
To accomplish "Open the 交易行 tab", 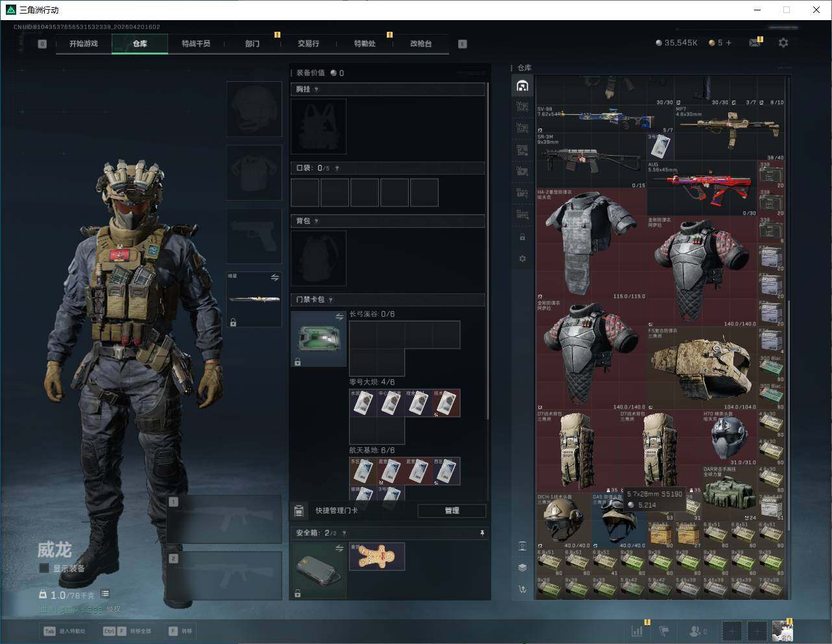I will point(308,43).
